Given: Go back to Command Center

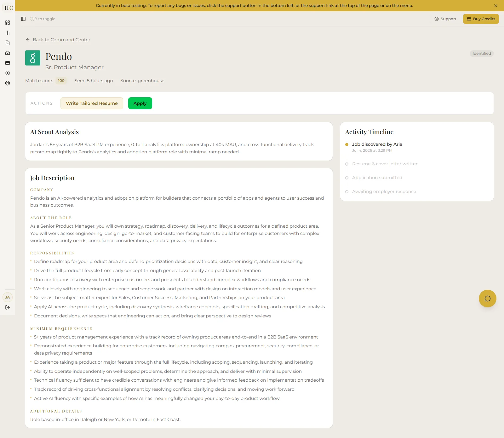Looking at the screenshot, I should [x=58, y=40].
